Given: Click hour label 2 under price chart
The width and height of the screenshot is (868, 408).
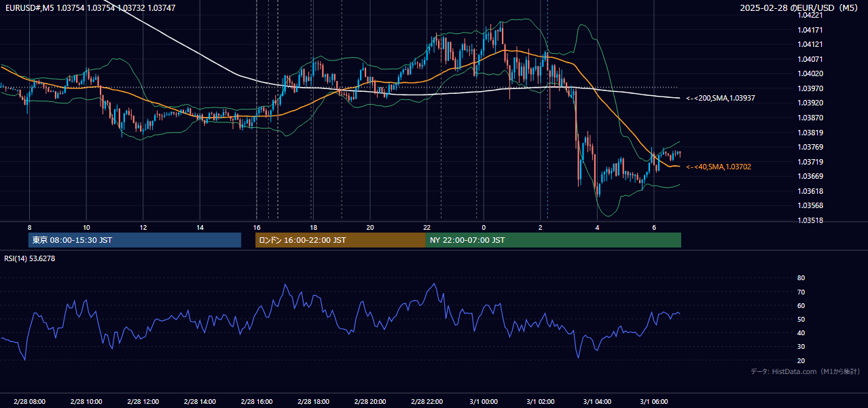Looking at the screenshot, I should [x=541, y=227].
